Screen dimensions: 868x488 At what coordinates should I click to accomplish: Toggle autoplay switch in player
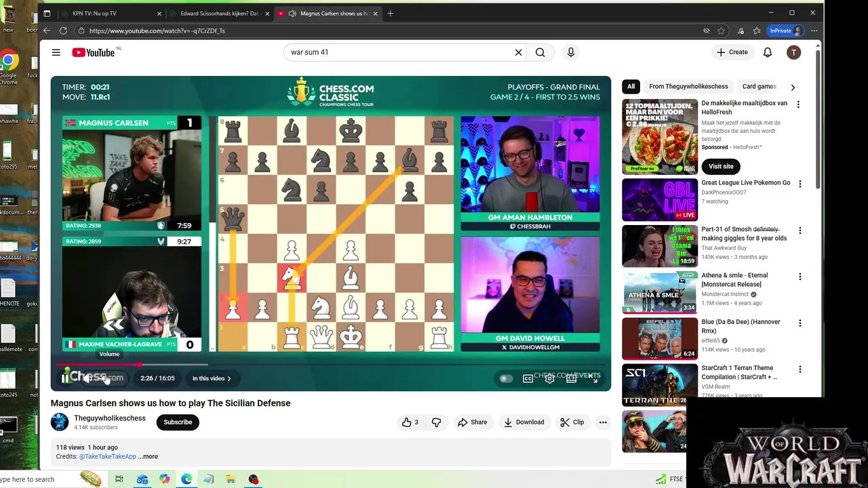tap(506, 378)
